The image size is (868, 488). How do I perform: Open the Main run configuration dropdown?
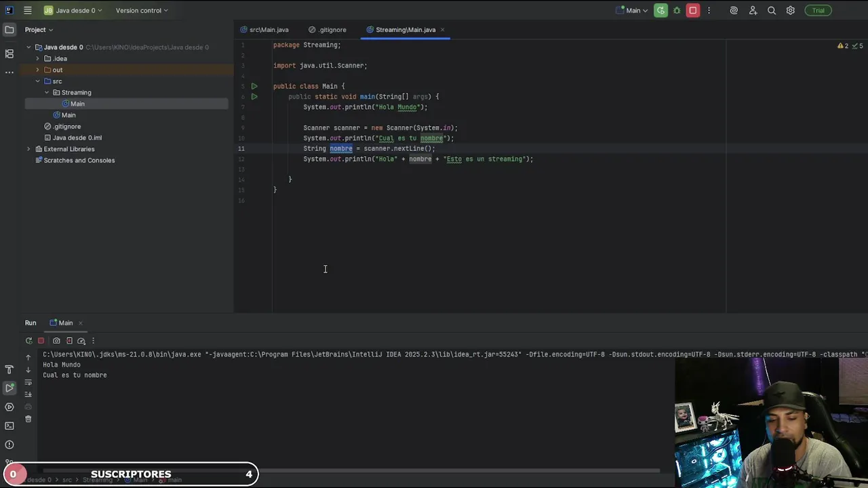(632, 10)
